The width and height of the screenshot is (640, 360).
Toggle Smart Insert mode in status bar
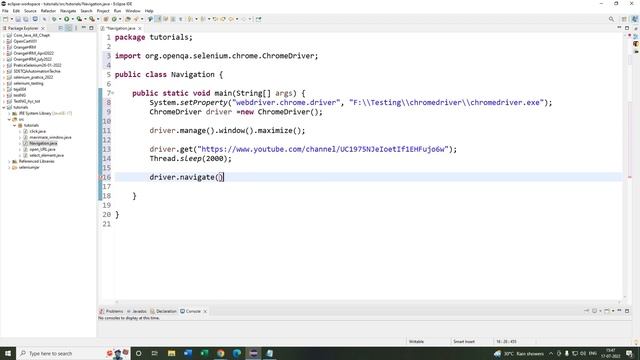464,342
